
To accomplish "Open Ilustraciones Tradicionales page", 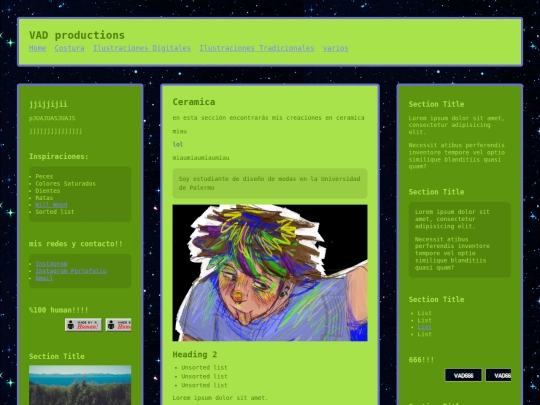I will coord(257,48).
